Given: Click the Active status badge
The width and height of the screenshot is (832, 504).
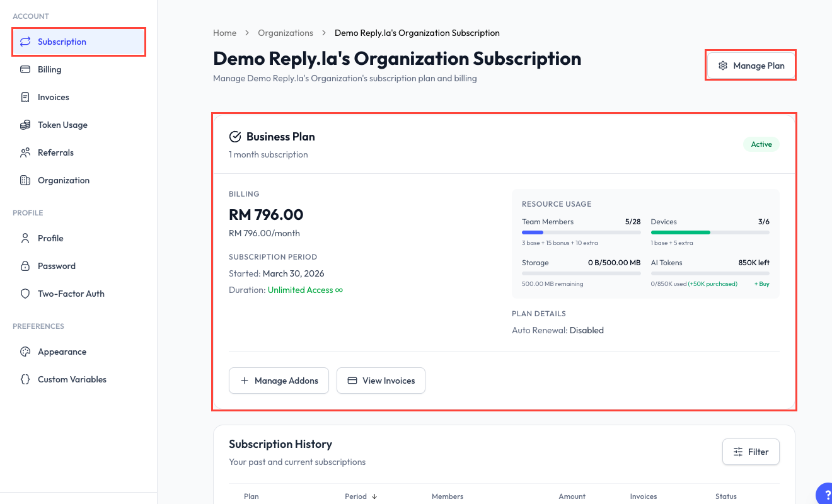Looking at the screenshot, I should click(761, 144).
